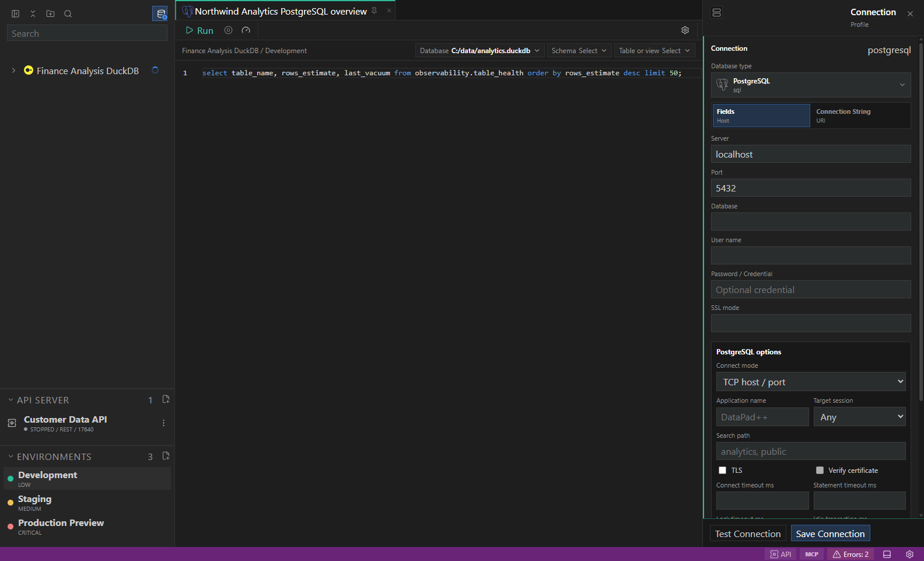Open Customer Data API options menu

(163, 423)
